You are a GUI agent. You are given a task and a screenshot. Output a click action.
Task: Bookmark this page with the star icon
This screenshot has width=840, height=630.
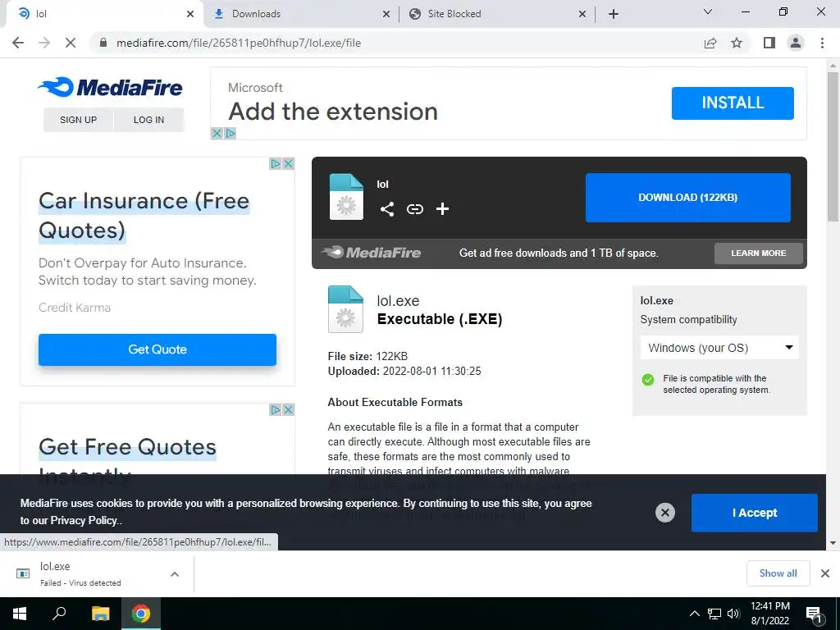(737, 43)
